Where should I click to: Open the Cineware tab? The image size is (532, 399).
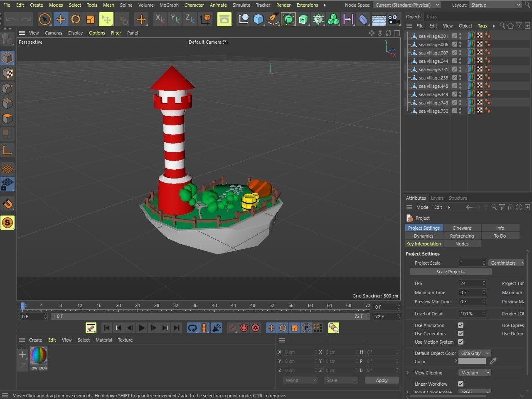(x=462, y=228)
